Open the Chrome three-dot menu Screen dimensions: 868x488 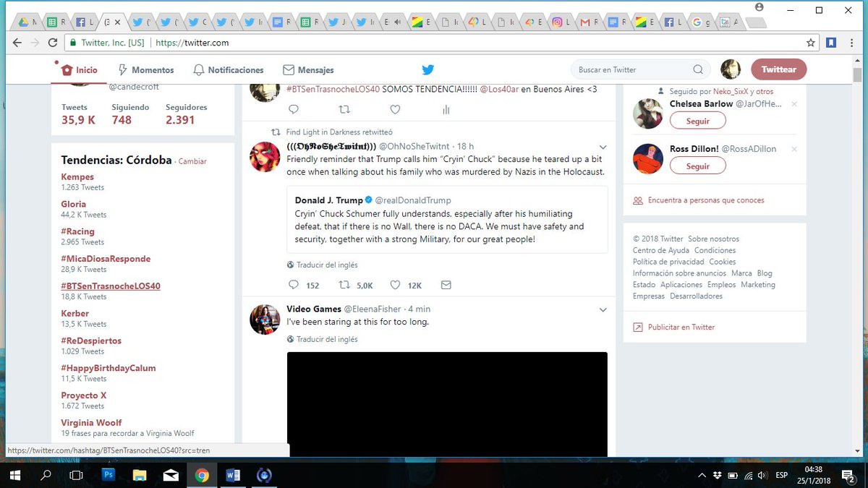(853, 43)
